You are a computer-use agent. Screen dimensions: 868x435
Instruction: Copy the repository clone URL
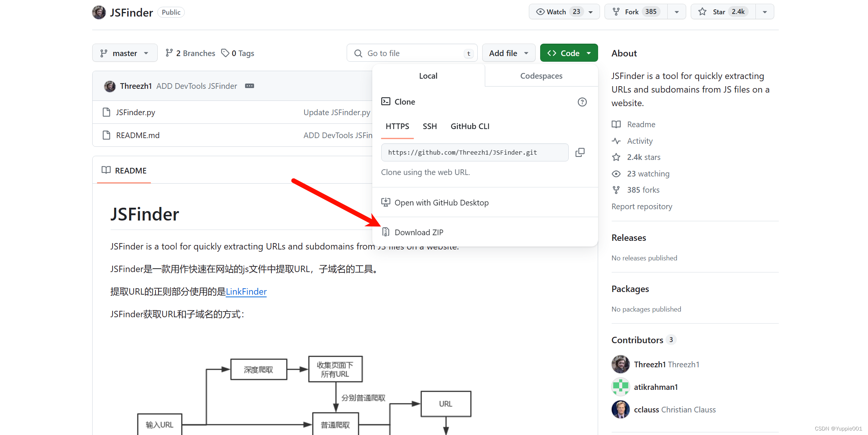pos(580,152)
